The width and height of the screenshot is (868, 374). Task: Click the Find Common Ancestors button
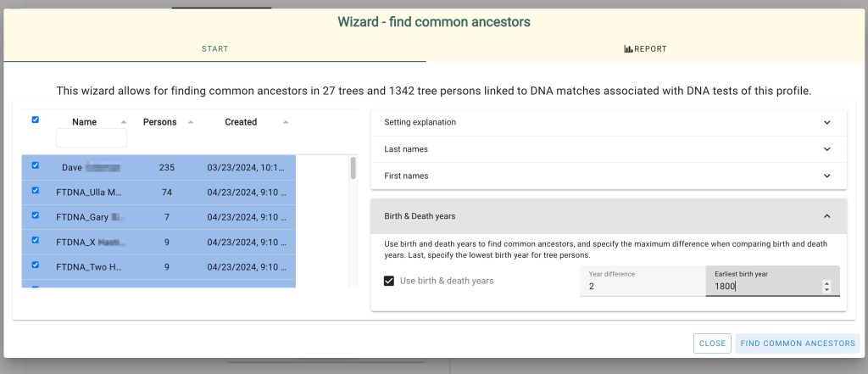click(x=797, y=343)
